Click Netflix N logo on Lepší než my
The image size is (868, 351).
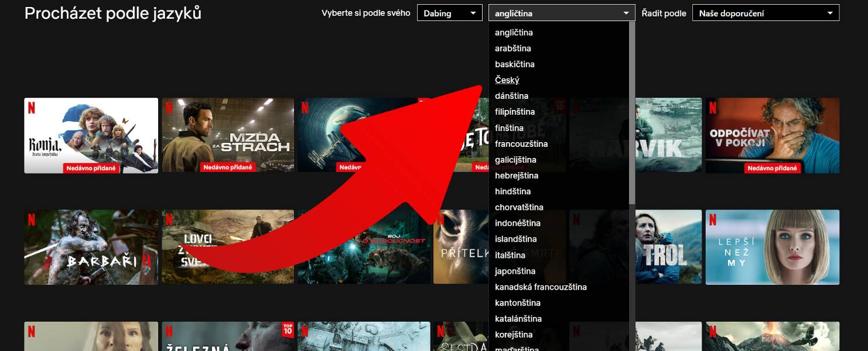click(713, 220)
